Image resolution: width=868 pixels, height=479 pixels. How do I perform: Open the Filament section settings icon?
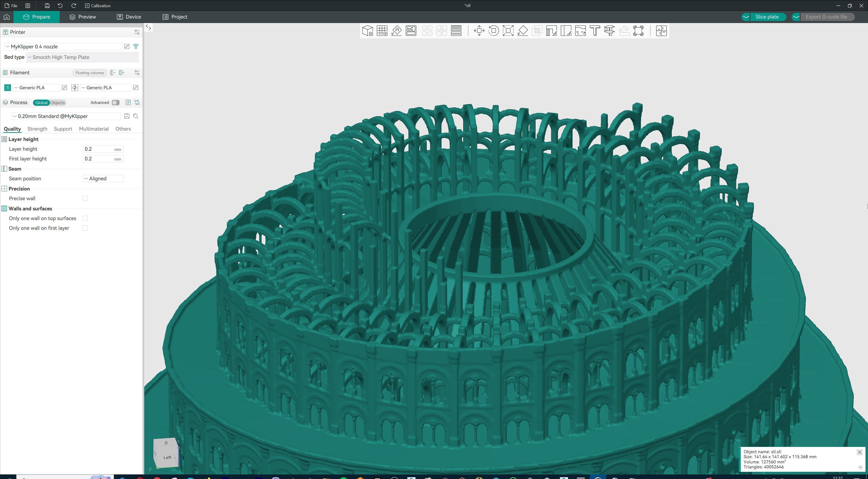pyautogui.click(x=137, y=73)
